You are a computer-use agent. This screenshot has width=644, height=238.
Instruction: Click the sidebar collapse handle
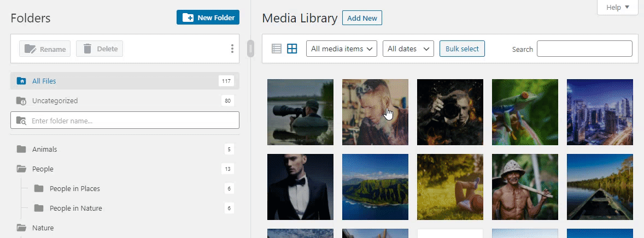[250, 49]
